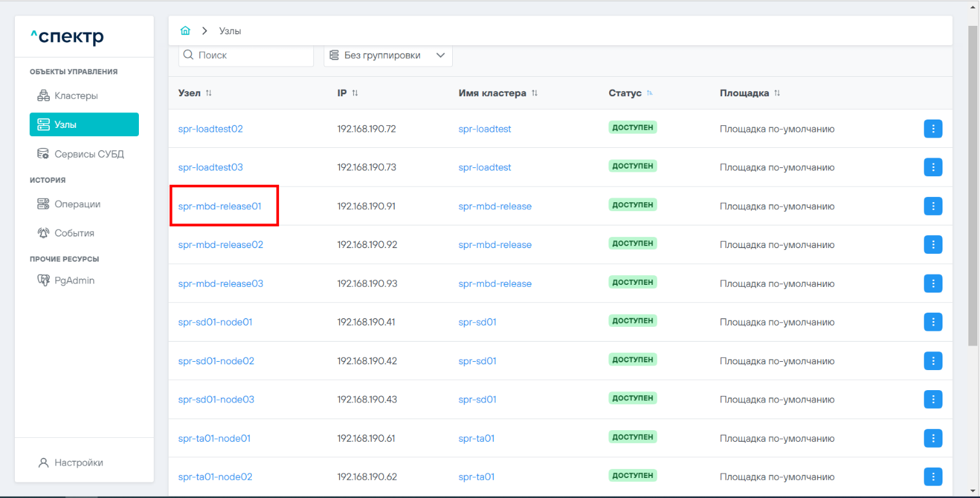Open the spr-sd01 cluster link for node02
The height and width of the screenshot is (498, 980).
point(477,361)
